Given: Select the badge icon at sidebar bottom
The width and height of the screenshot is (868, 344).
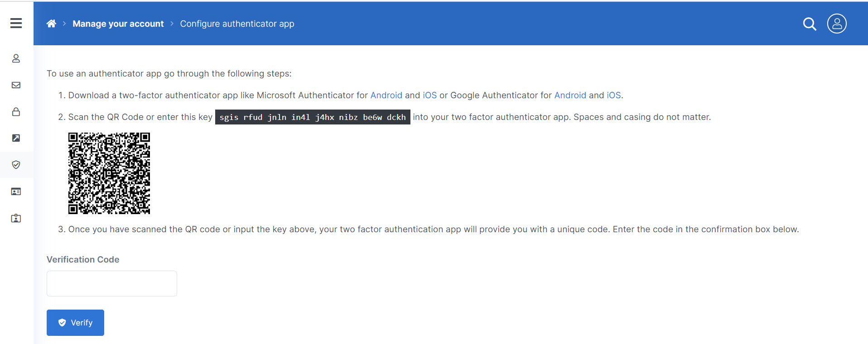Looking at the screenshot, I should coord(16,218).
